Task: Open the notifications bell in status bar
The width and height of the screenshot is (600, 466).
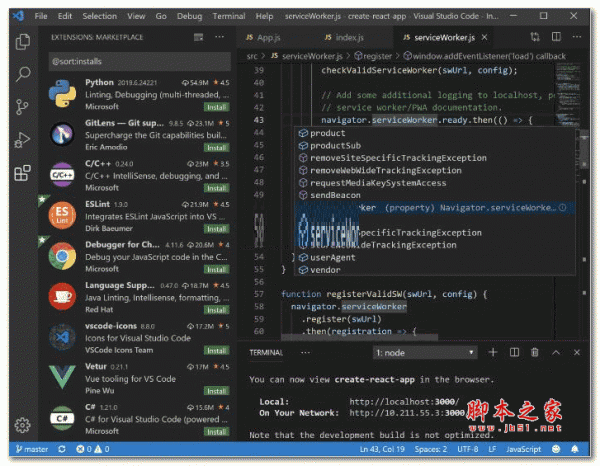Action: [575, 449]
